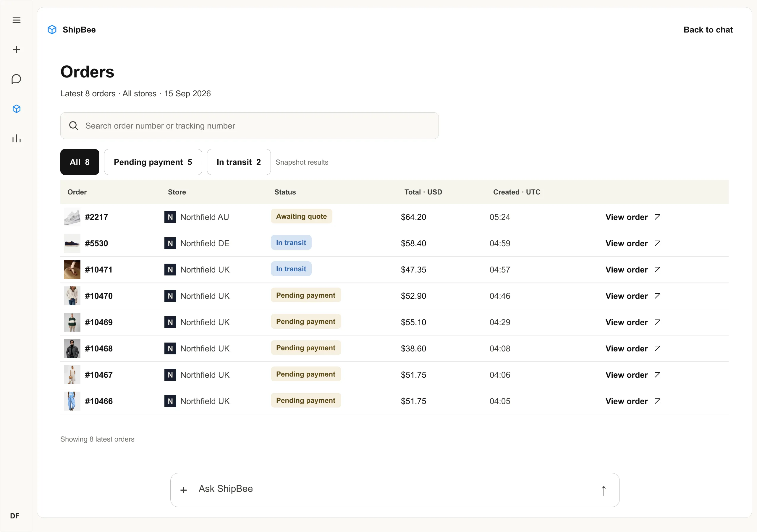The height and width of the screenshot is (532, 757).
Task: Click the arrow icon for order #10470
Action: click(x=658, y=296)
